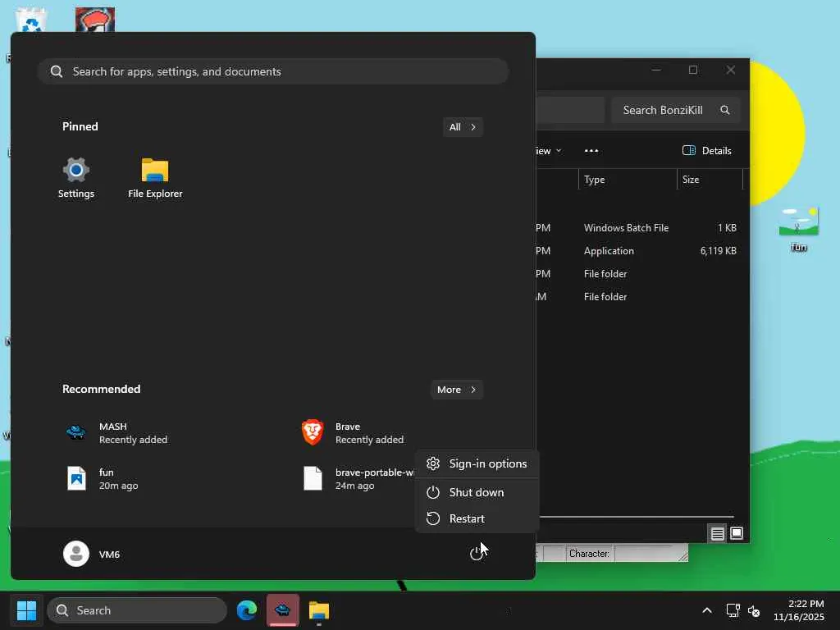Show more recommended items
This screenshot has width=840, height=630.
pos(456,390)
